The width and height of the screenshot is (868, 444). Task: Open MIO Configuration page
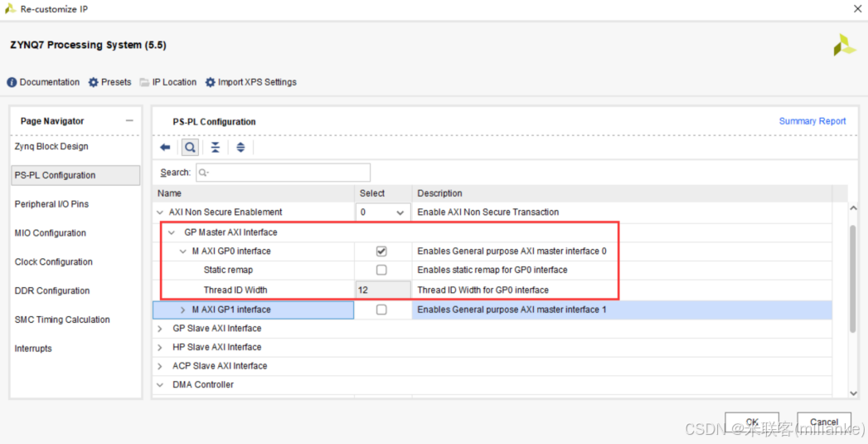click(x=51, y=233)
